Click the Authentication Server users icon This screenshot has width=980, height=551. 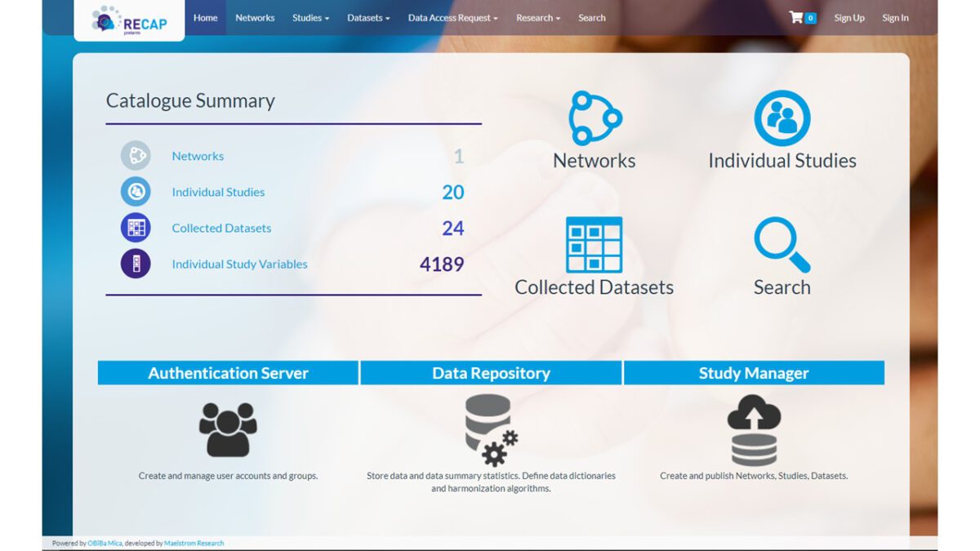228,429
